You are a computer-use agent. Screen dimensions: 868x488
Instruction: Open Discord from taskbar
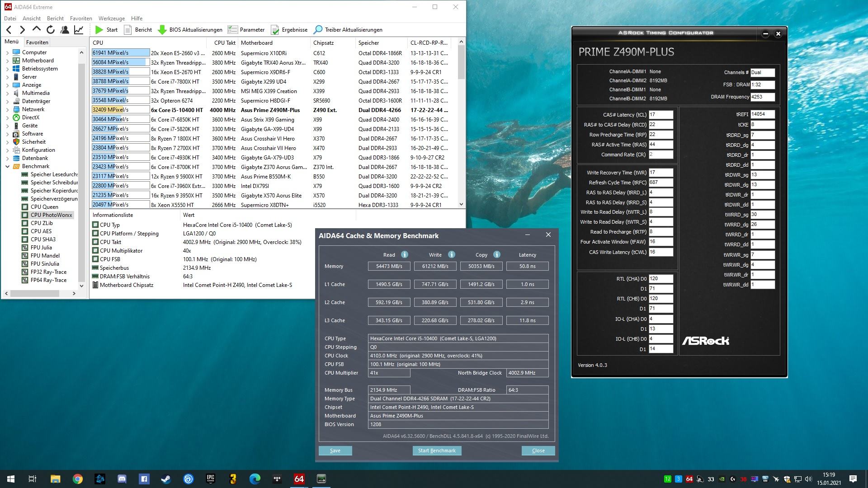click(x=122, y=479)
